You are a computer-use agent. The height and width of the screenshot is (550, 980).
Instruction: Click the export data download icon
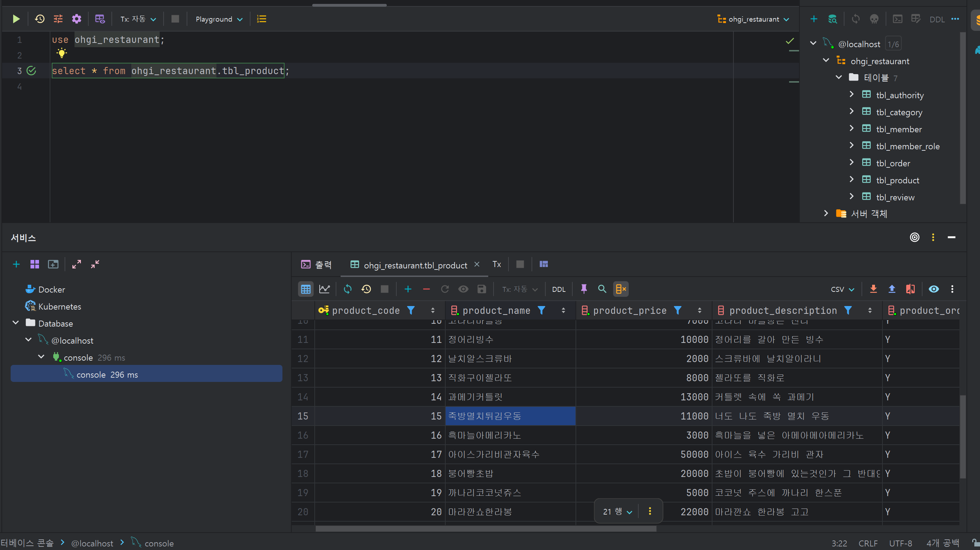[873, 289]
